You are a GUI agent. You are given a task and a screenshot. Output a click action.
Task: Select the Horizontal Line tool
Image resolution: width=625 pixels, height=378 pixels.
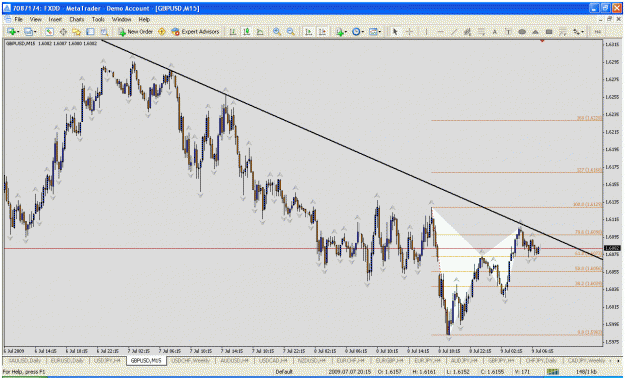(440, 32)
